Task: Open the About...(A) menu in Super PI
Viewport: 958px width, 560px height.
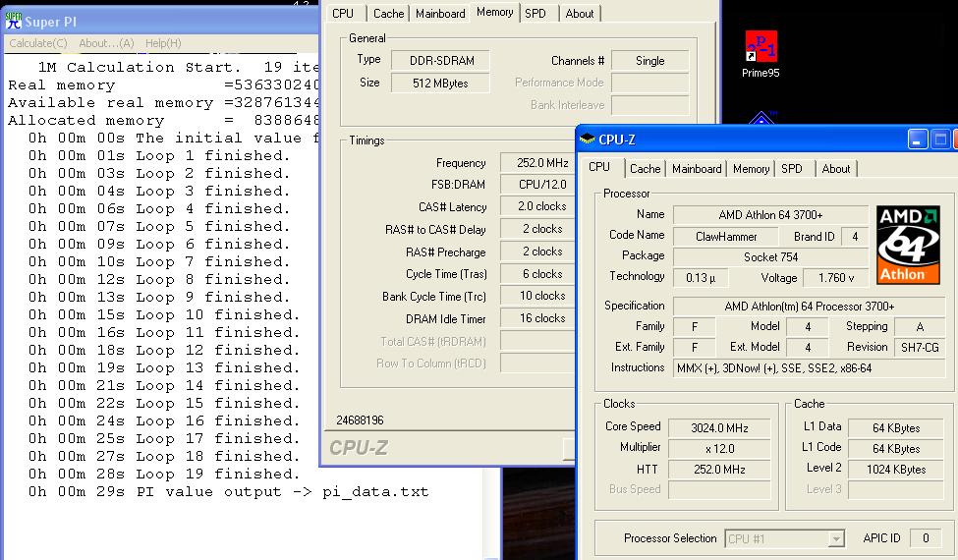Action: tap(106, 43)
